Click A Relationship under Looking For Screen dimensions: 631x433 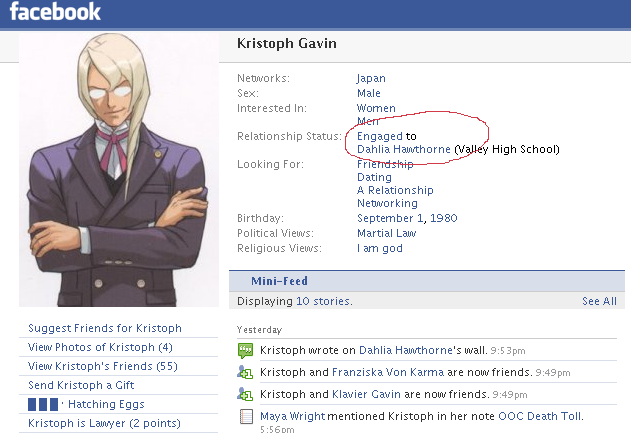pyautogui.click(x=395, y=190)
